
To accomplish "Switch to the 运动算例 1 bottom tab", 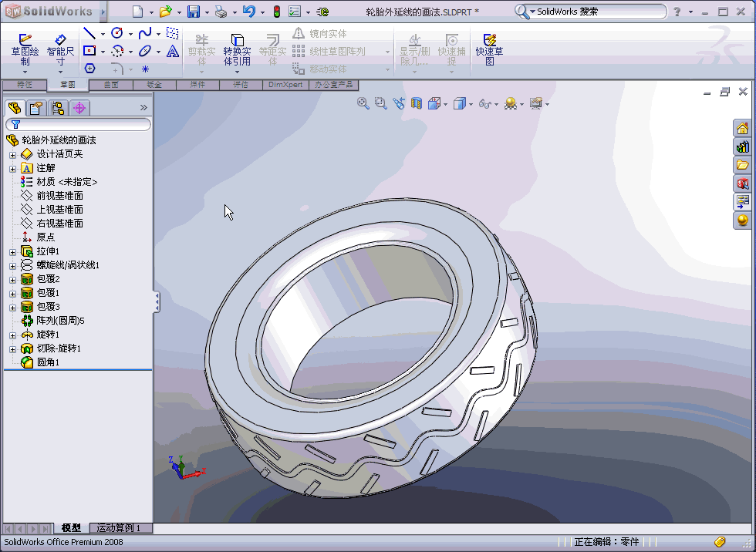I will (x=119, y=528).
